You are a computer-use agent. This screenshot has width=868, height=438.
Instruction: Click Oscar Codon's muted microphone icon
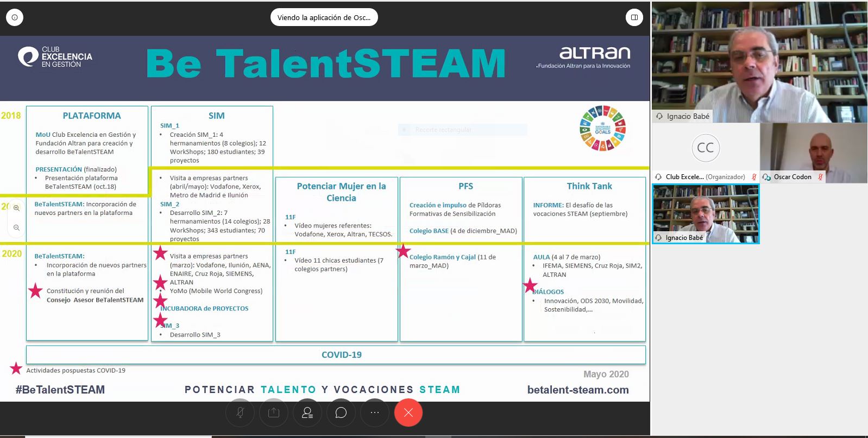(820, 177)
